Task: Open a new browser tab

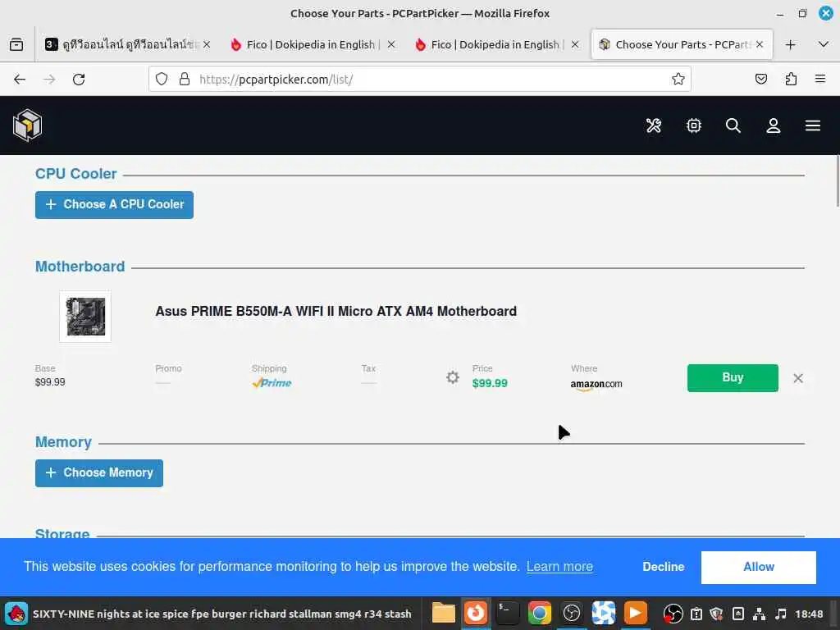Action: [790, 45]
